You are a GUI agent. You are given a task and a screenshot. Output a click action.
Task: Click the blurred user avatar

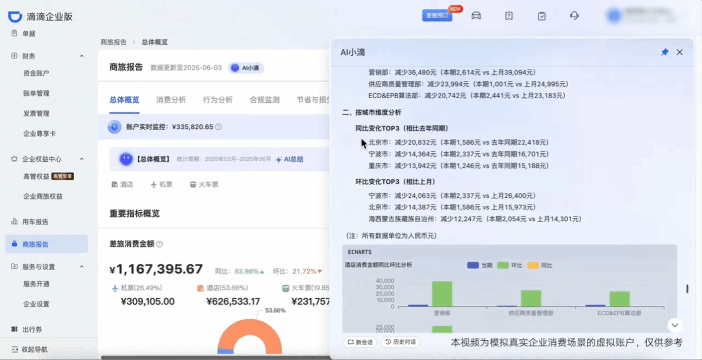614,16
